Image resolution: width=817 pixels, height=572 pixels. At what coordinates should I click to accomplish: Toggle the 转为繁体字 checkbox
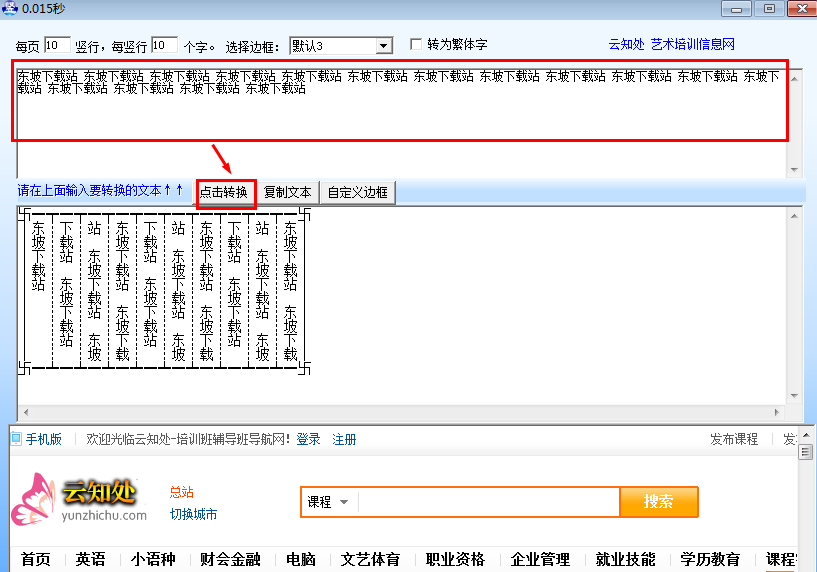(416, 44)
